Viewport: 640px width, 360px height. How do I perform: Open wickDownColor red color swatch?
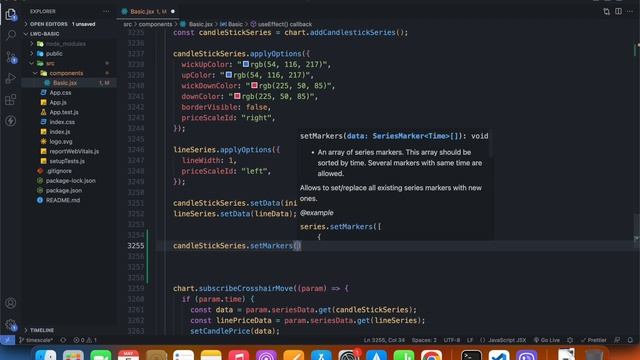(x=254, y=85)
